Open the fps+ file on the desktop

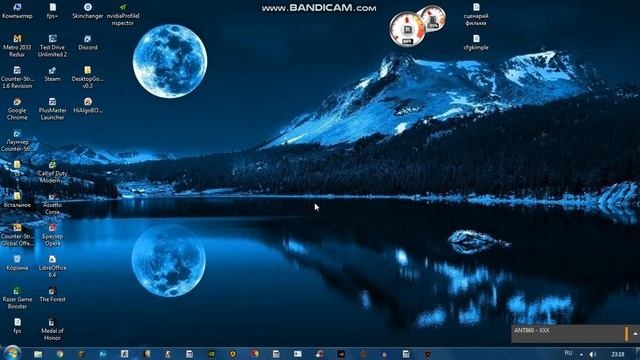[52, 11]
